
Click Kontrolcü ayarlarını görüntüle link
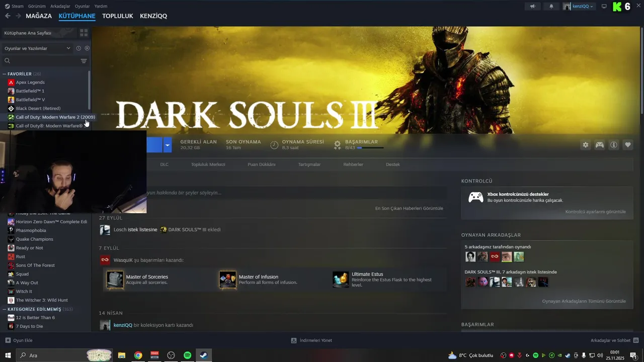click(x=595, y=212)
